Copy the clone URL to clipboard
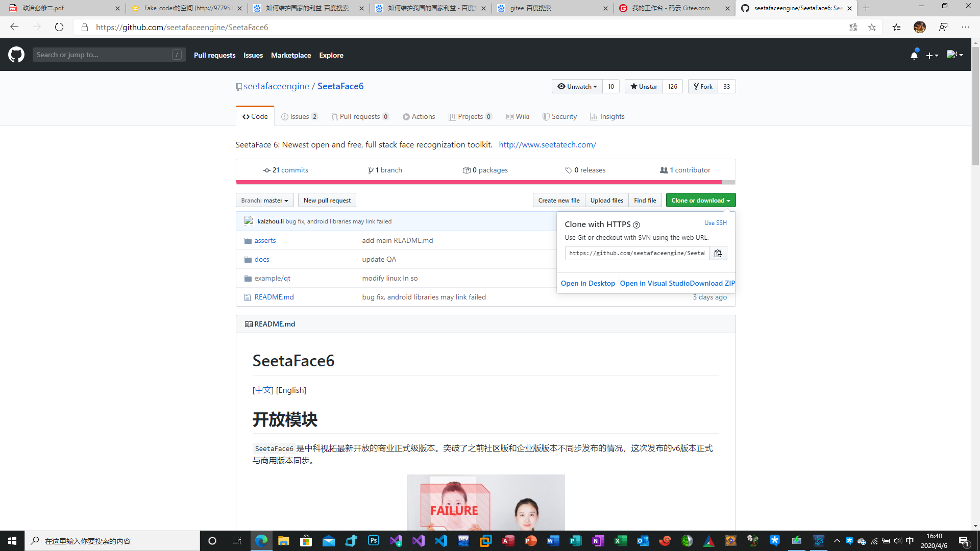 coord(718,253)
